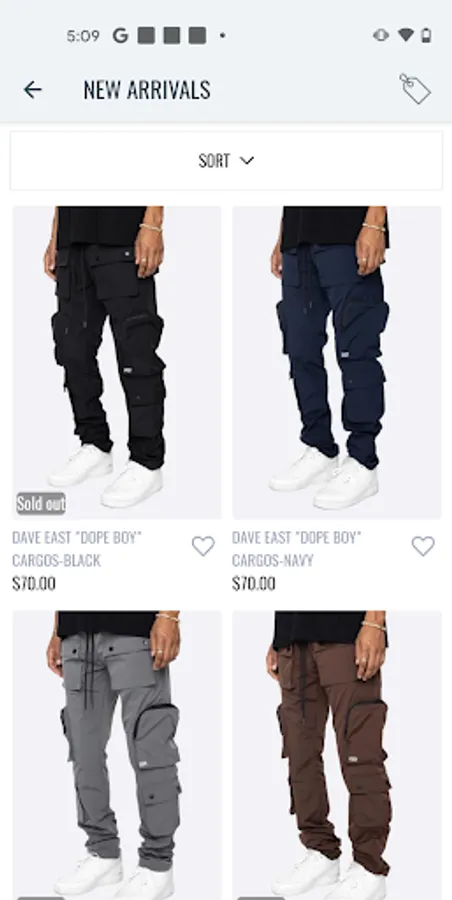Screen dimensions: 452x900
Task: Tap the back arrow icon
Action: point(33,90)
